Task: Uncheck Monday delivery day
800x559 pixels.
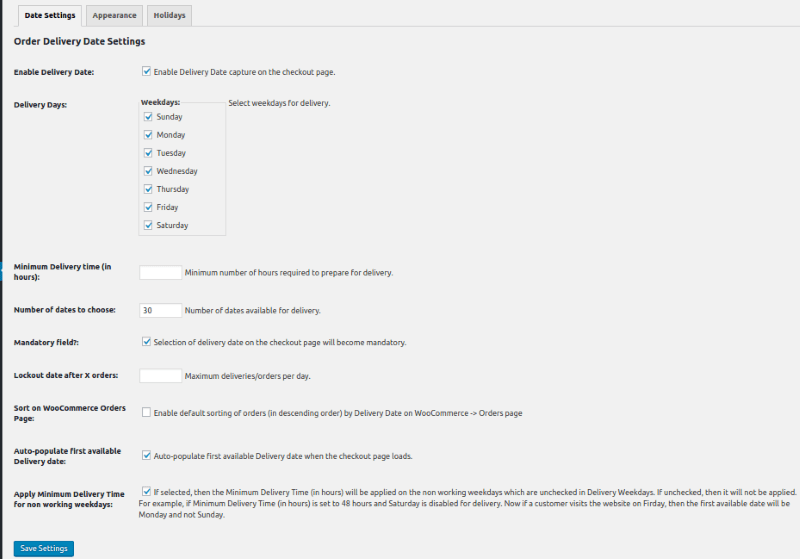Action: pyautogui.click(x=148, y=135)
